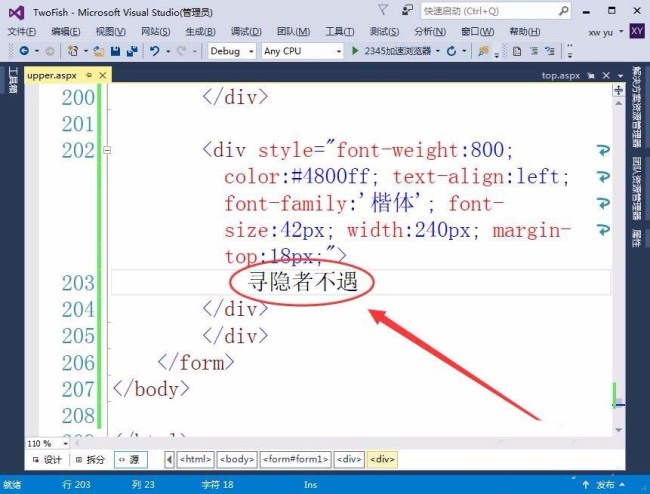Click the Undo arrow icon
The width and height of the screenshot is (650, 494).
(155, 51)
